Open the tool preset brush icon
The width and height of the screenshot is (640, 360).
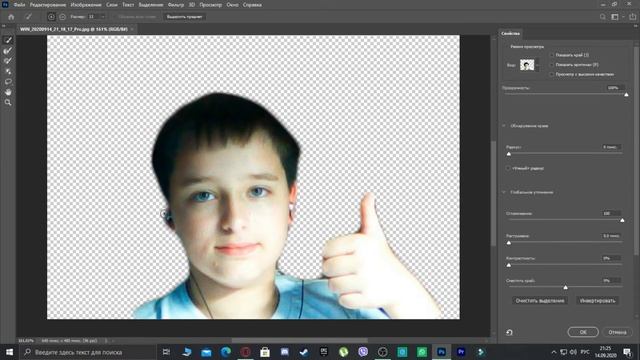click(x=29, y=17)
